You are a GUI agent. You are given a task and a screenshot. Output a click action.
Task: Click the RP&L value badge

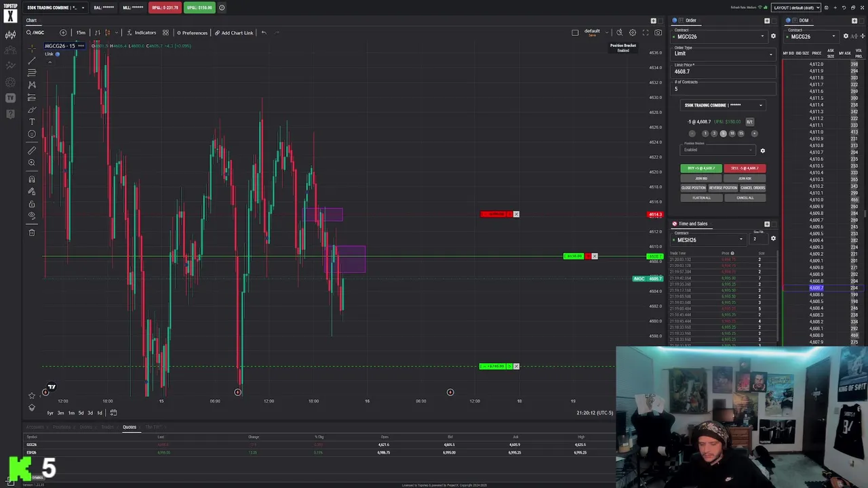tap(165, 7)
